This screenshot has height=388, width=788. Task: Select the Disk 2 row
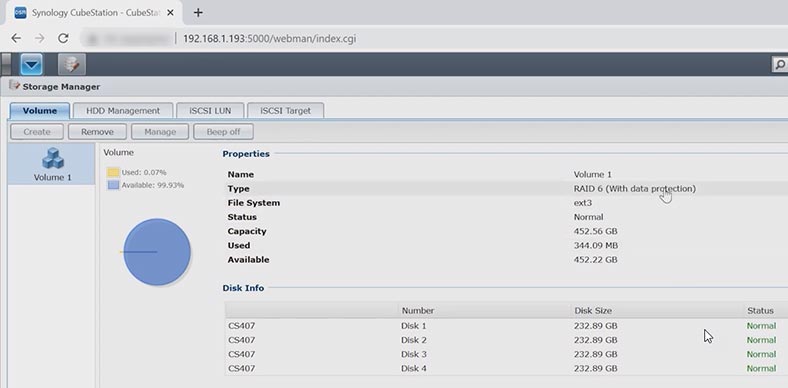[x=506, y=340]
